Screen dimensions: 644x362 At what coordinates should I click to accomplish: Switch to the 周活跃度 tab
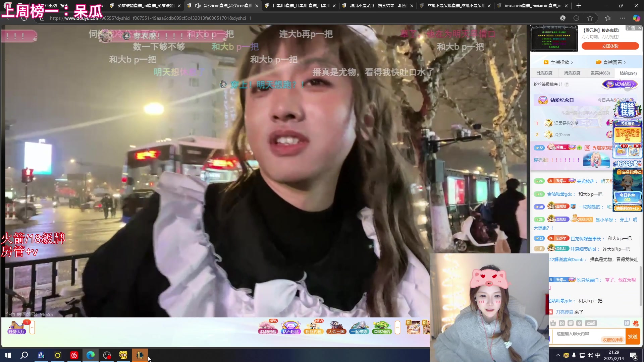pyautogui.click(x=572, y=73)
